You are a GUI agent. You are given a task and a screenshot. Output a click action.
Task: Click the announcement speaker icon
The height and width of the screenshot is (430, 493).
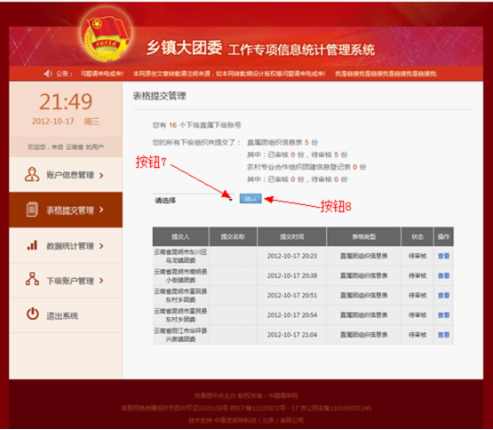48,74
